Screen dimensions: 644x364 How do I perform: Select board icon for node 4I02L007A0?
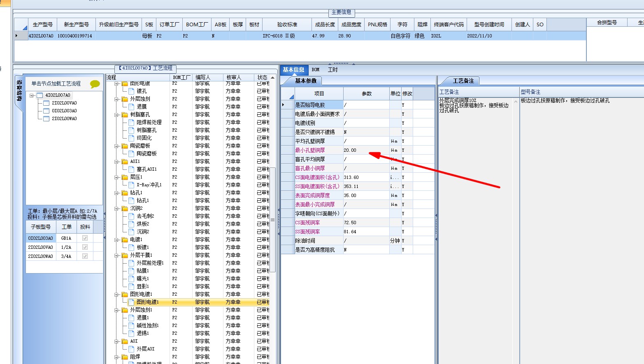40,95
